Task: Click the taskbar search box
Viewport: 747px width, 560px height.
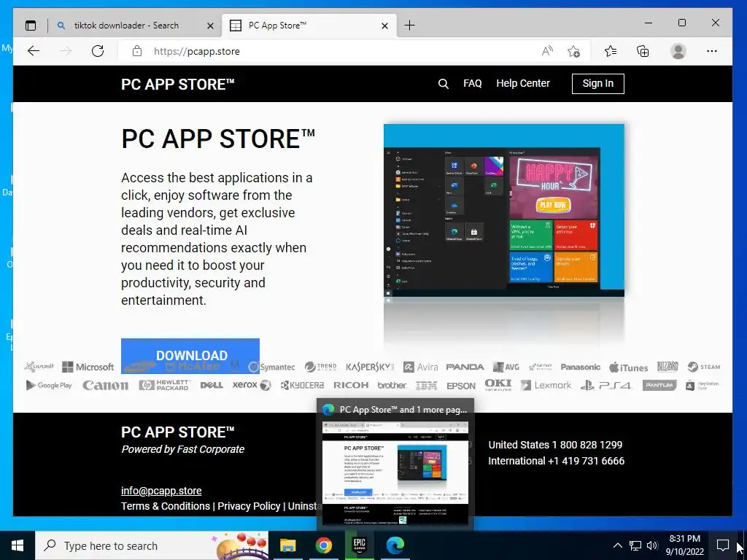Action: pyautogui.click(x=152, y=545)
